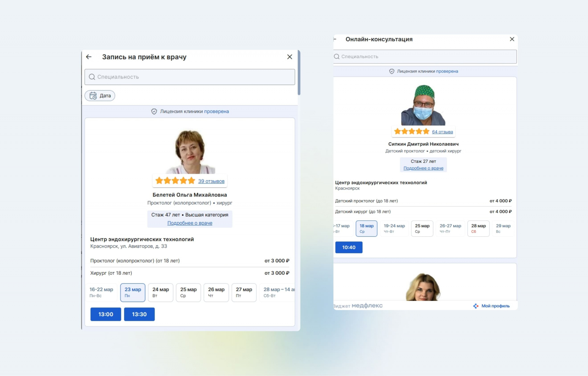This screenshot has width=588, height=376.
Task: Close the doctor appointment booking panel
Action: pyautogui.click(x=290, y=57)
